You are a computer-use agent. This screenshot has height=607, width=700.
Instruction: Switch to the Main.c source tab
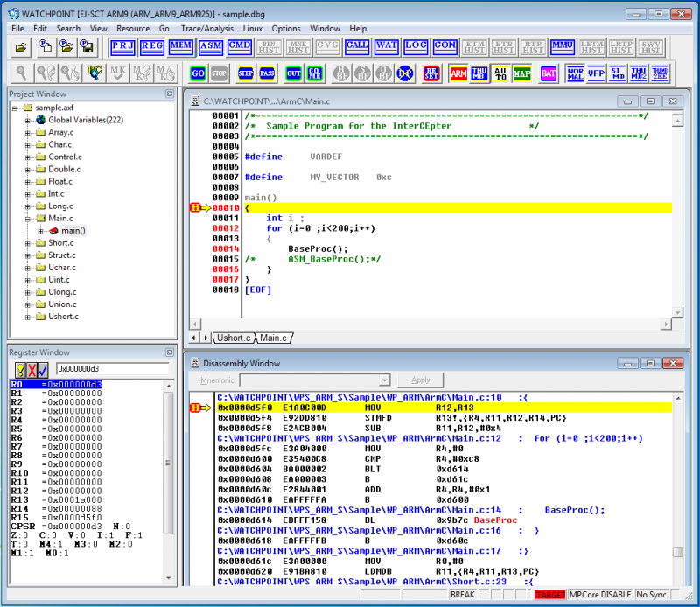click(273, 338)
